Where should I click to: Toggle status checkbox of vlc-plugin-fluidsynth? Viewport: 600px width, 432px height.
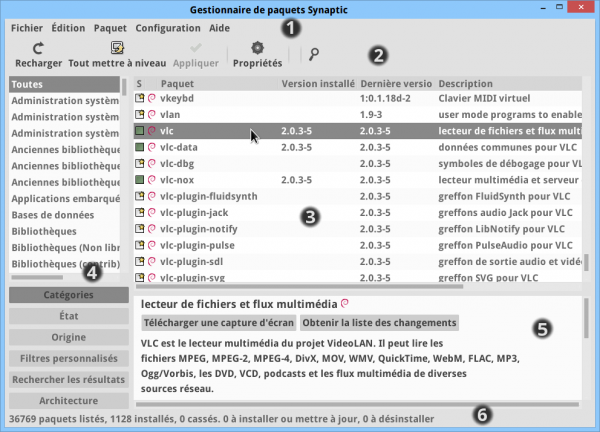point(140,196)
